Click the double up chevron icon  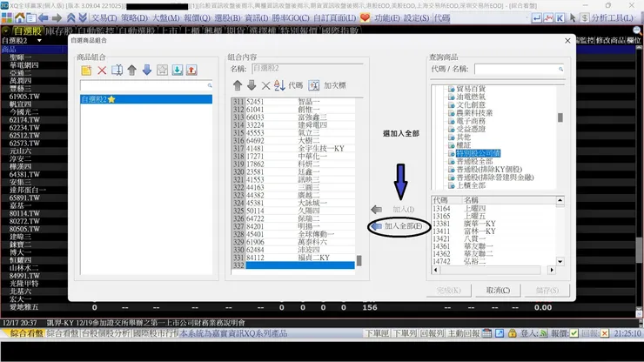click(71, 17)
